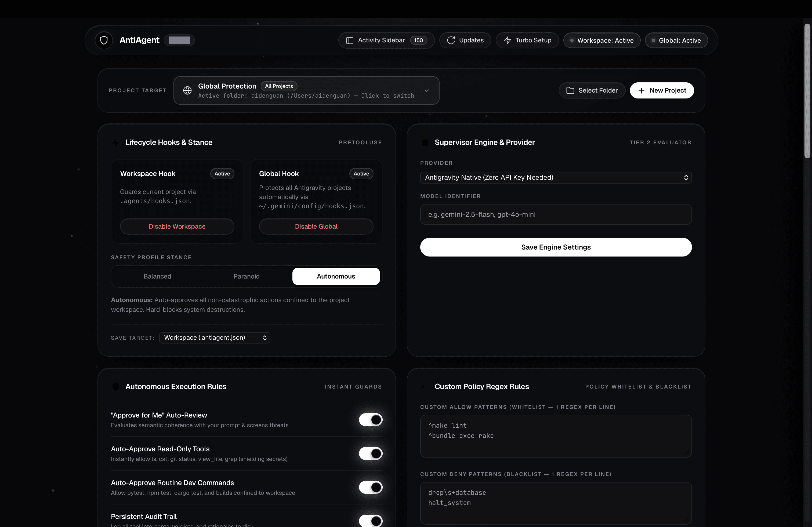This screenshot has height=527, width=812.
Task: Click the square icon beside Supervisor Engine & Provider
Action: (425, 142)
